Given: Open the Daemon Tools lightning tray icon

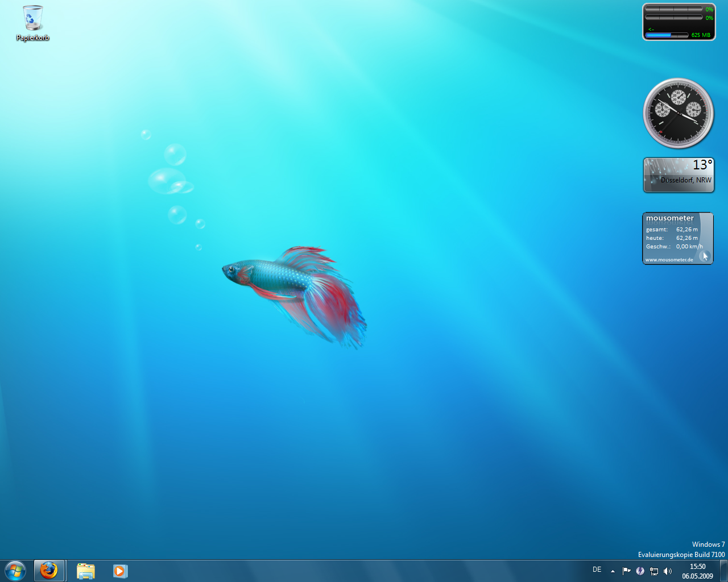Looking at the screenshot, I should pos(640,571).
